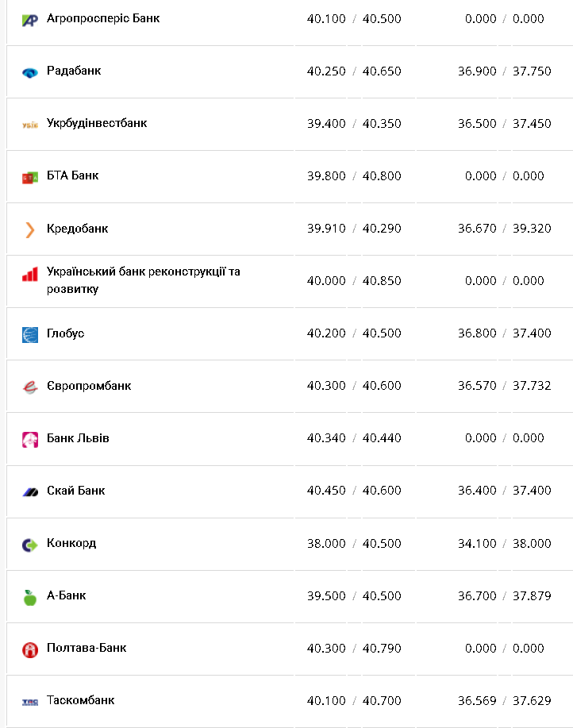Click the Укрбудінвестбанк logo icon

click(x=30, y=125)
